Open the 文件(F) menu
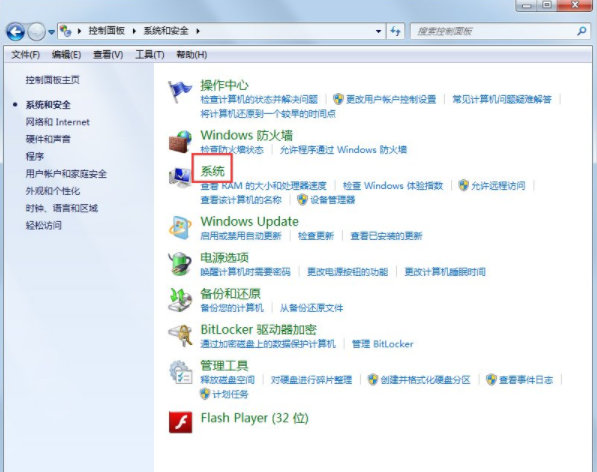The height and width of the screenshot is (472, 597). (26, 55)
